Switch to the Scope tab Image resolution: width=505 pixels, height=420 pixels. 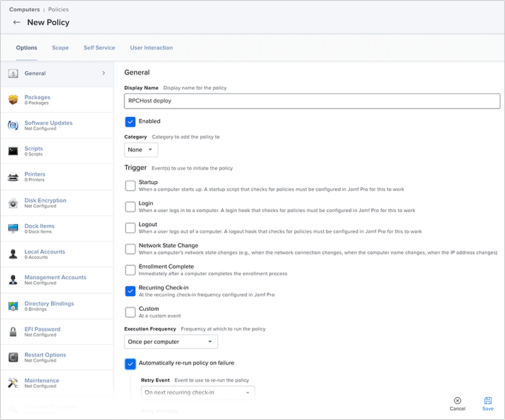(61, 48)
